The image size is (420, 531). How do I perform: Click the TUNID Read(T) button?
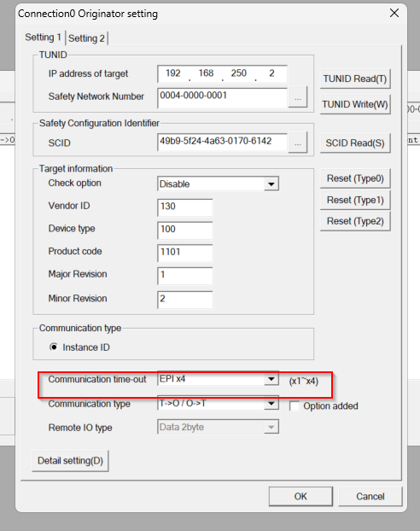click(x=355, y=79)
